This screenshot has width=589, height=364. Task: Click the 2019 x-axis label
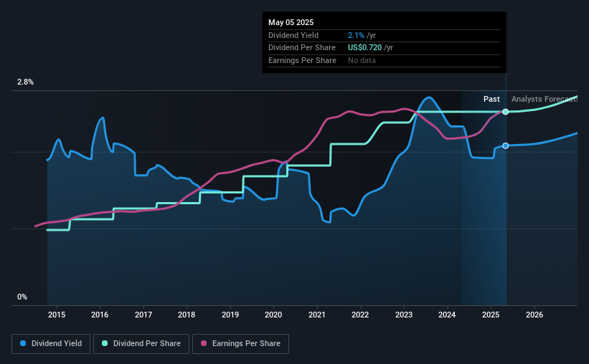coord(230,315)
